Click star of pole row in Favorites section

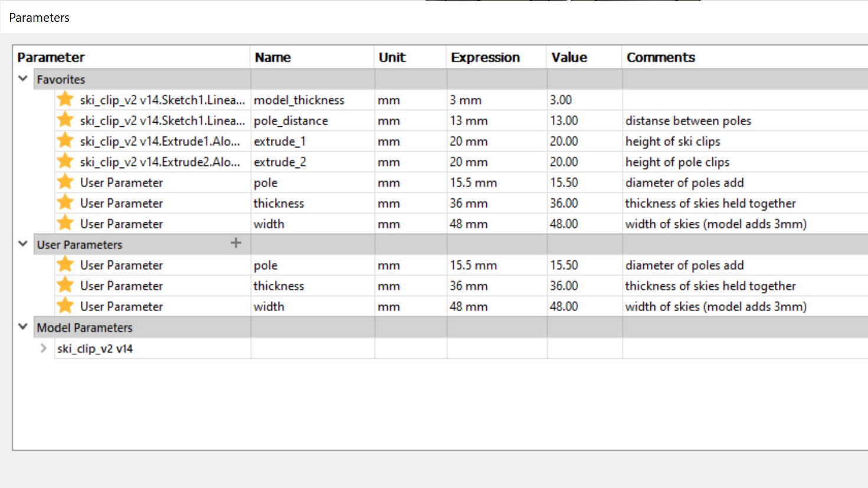[x=65, y=182]
